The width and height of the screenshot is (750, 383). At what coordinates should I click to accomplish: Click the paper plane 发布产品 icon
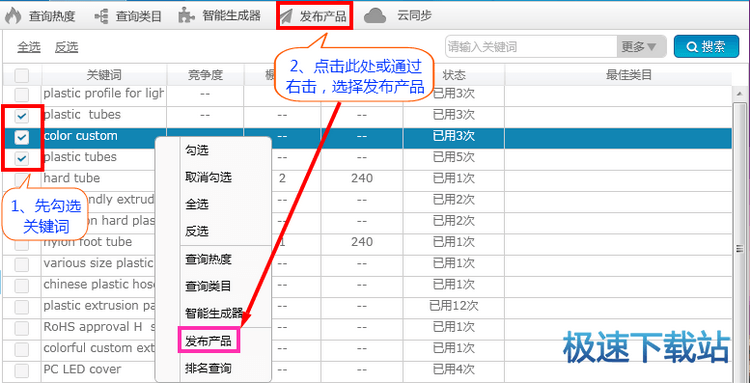coord(287,17)
